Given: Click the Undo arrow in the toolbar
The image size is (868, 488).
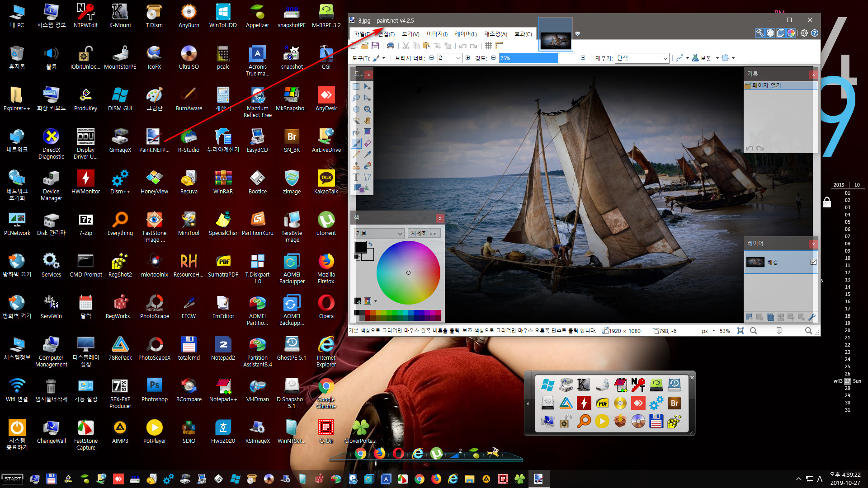Looking at the screenshot, I should pos(462,46).
